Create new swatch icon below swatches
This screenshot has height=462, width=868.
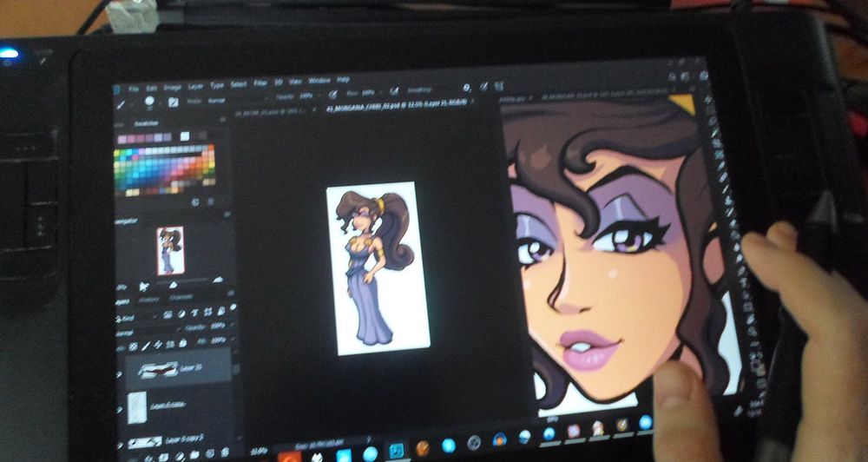[x=194, y=202]
